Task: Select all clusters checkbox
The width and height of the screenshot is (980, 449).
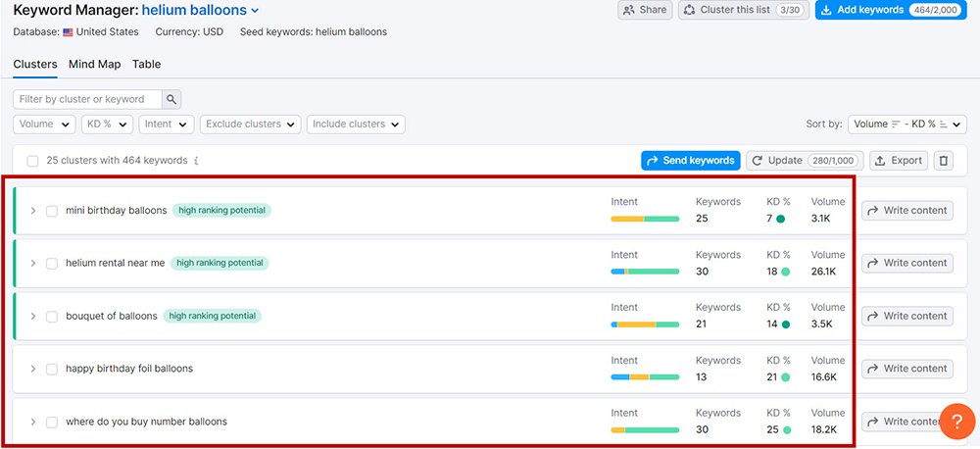Action: (x=32, y=162)
